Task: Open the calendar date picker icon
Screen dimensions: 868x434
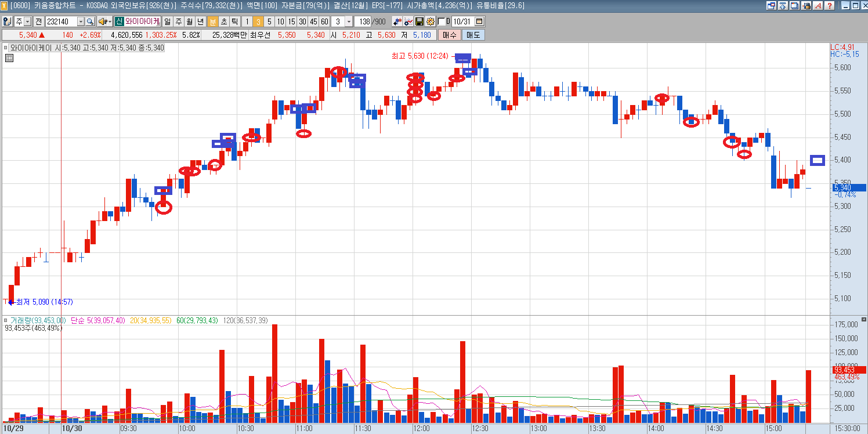Action: (x=479, y=21)
